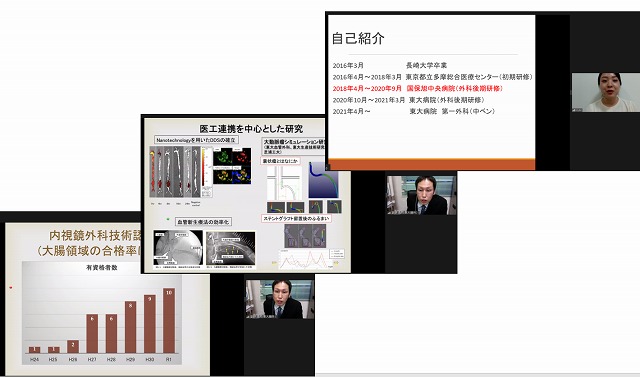
Task: Select the man's video beside the bar chart
Action: click(x=280, y=299)
